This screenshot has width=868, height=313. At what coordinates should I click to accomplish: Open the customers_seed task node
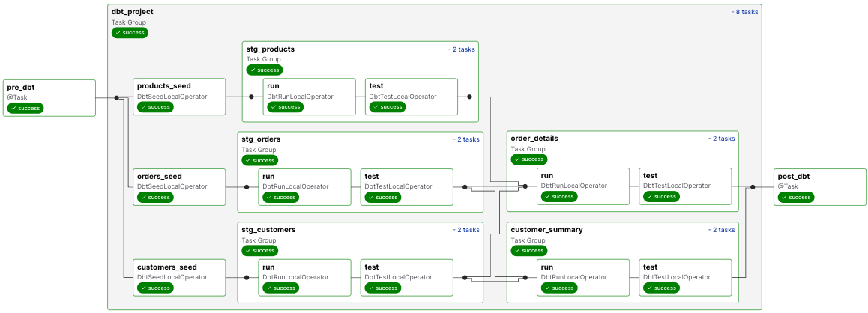(x=179, y=278)
